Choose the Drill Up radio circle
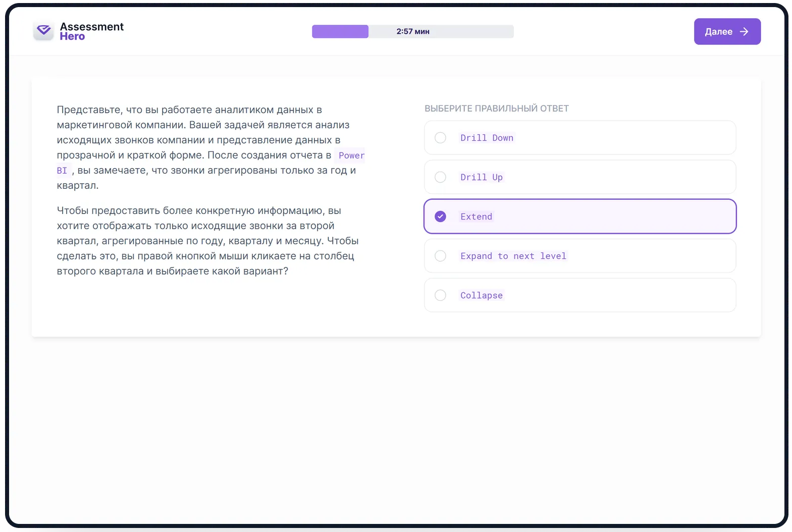 click(x=441, y=177)
